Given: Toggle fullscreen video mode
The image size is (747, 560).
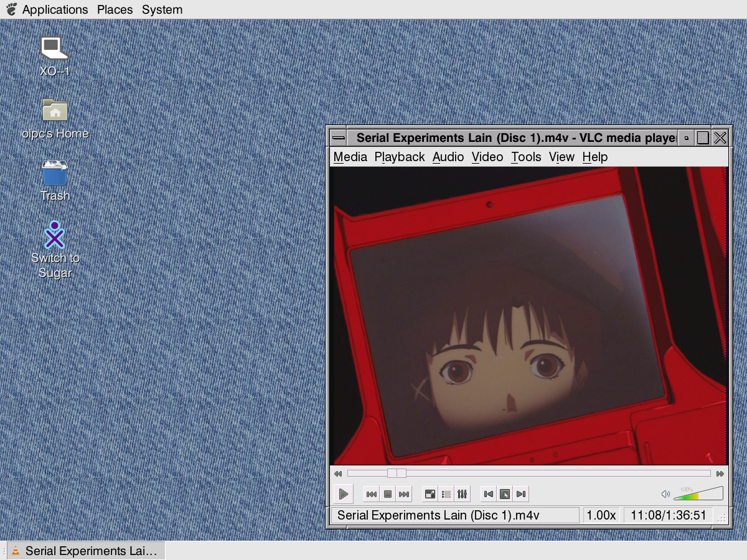Looking at the screenshot, I should 430,494.
